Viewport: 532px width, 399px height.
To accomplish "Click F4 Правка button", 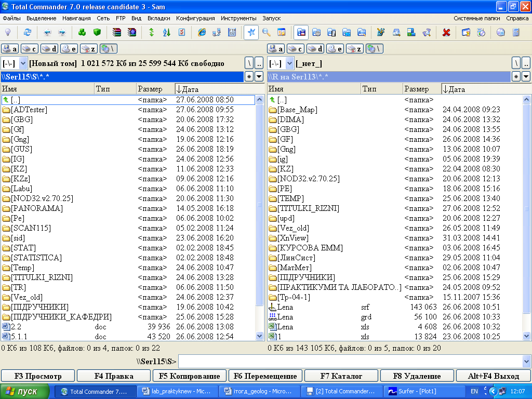I will click(x=114, y=376).
